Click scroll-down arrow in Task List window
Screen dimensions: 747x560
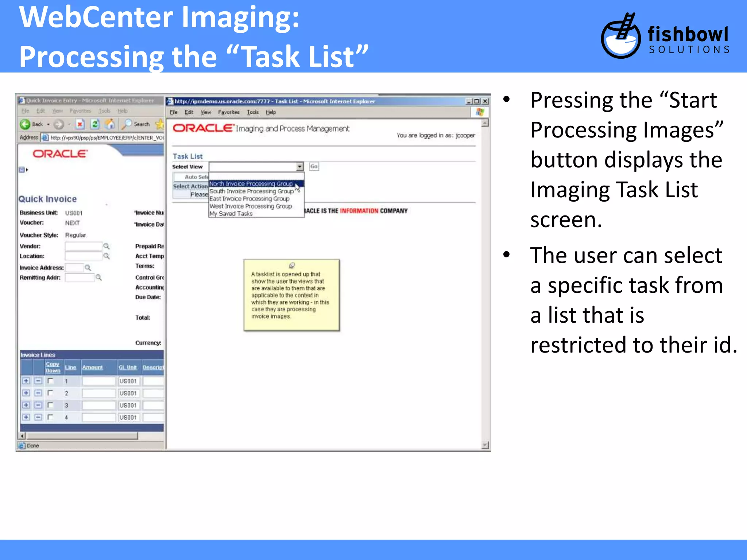point(485,445)
